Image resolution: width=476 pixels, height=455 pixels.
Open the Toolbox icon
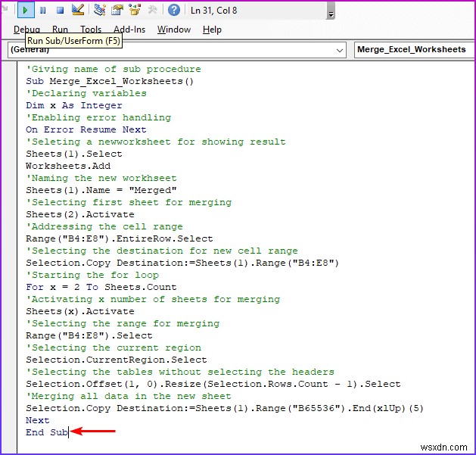[x=152, y=10]
